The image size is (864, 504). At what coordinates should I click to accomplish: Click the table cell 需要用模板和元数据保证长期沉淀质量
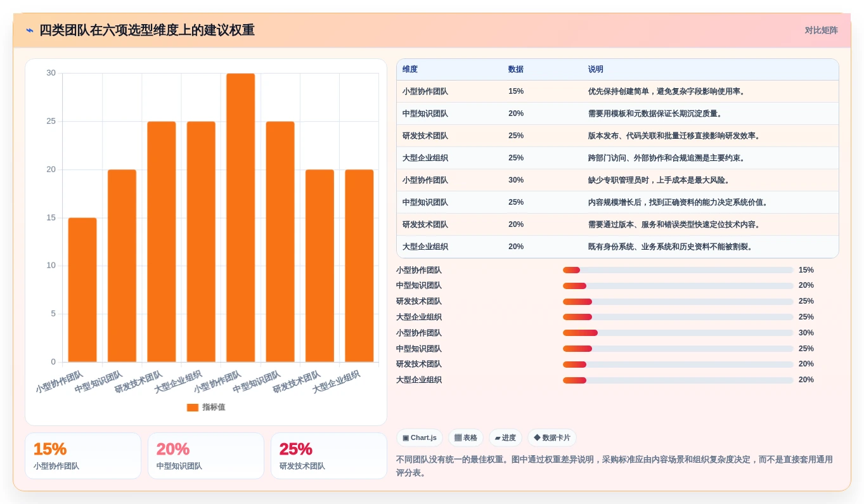click(711, 113)
